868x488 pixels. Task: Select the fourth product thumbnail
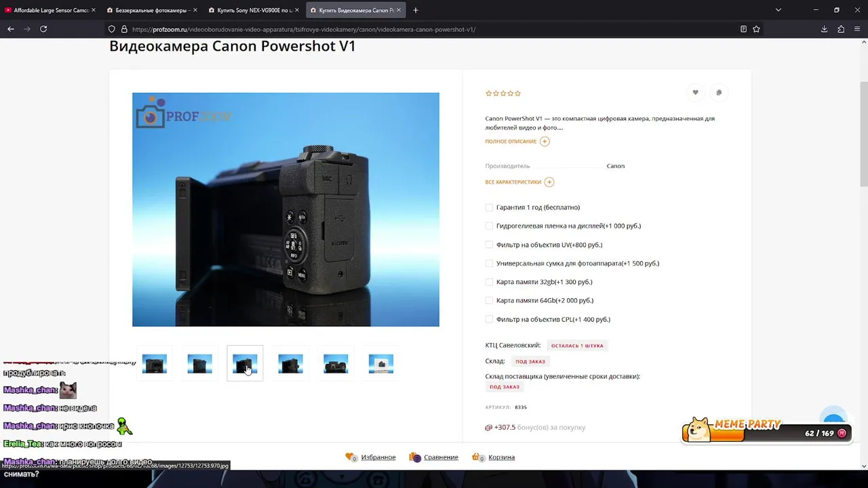(x=290, y=364)
